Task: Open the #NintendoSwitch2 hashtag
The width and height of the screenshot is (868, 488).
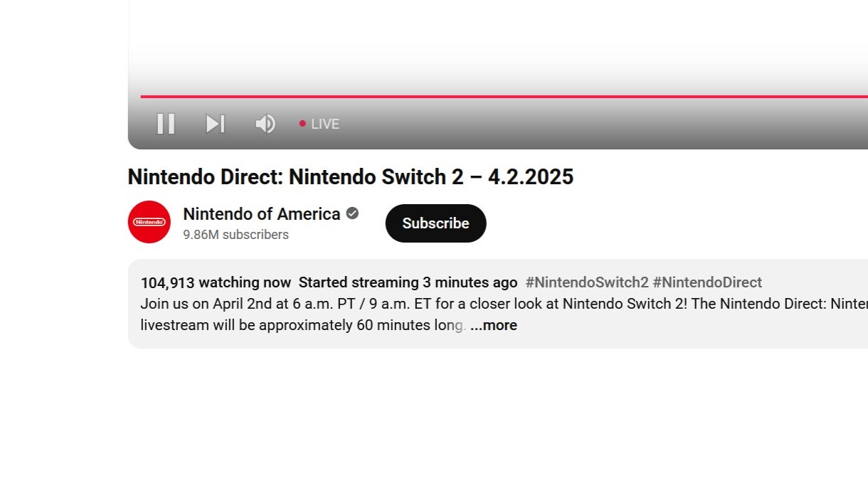Action: (x=587, y=282)
